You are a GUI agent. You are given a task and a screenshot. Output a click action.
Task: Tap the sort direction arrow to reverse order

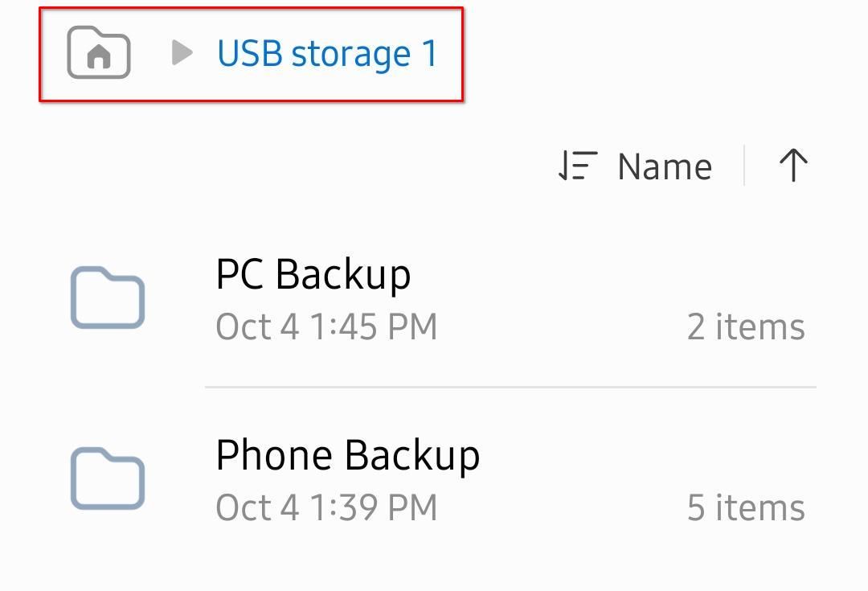[792, 166]
